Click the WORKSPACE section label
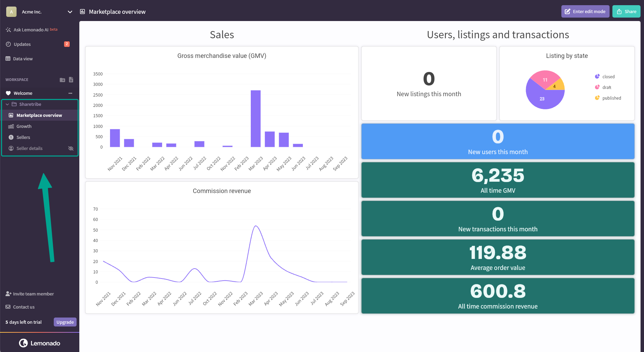The width and height of the screenshot is (644, 352). click(17, 80)
